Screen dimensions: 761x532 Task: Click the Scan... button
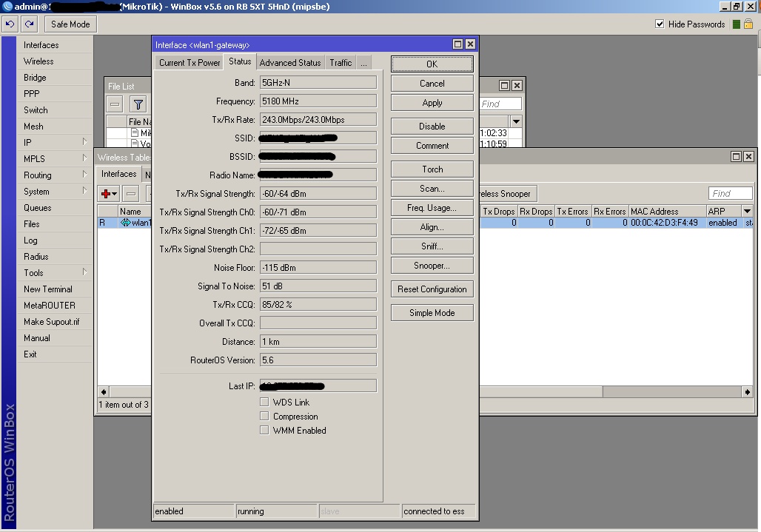point(432,188)
